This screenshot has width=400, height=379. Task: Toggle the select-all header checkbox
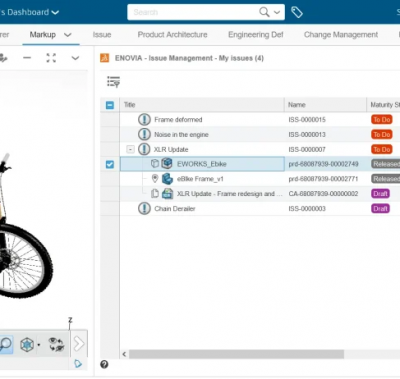click(x=110, y=105)
